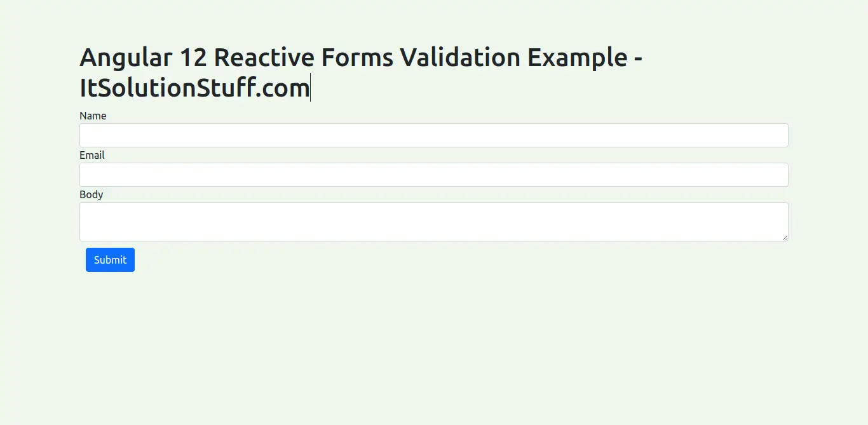Focus the Email textbox for typing

click(x=434, y=175)
